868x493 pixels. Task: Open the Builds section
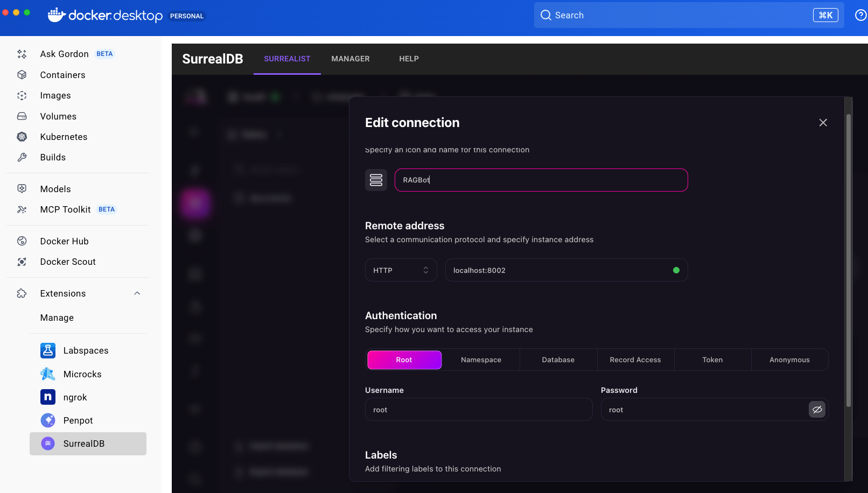[x=52, y=157]
